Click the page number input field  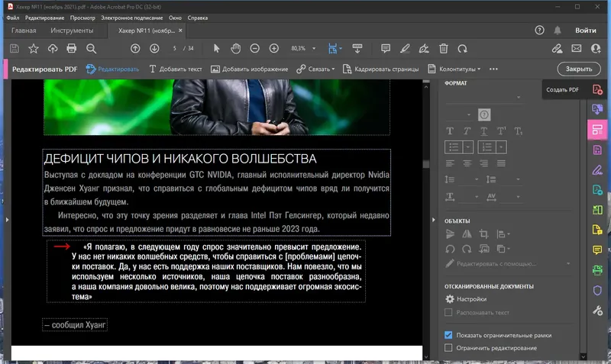pos(176,48)
